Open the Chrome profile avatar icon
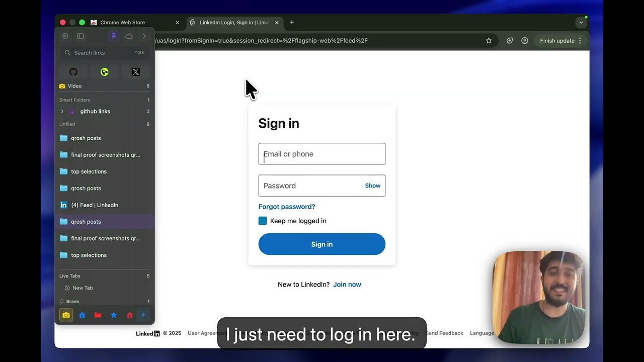Image resolution: width=644 pixels, height=362 pixels. [x=525, y=41]
